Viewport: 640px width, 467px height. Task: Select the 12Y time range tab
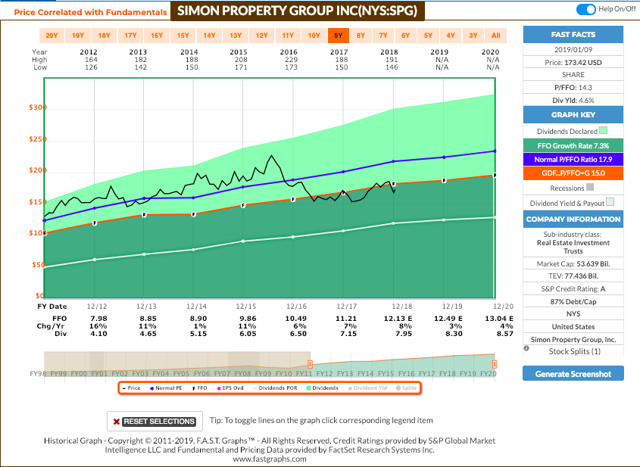(262, 36)
